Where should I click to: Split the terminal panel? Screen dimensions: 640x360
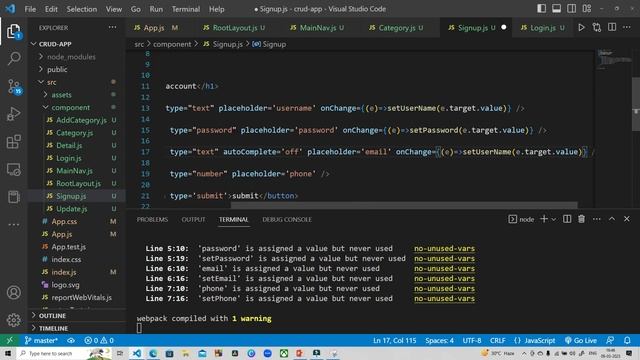[567, 219]
